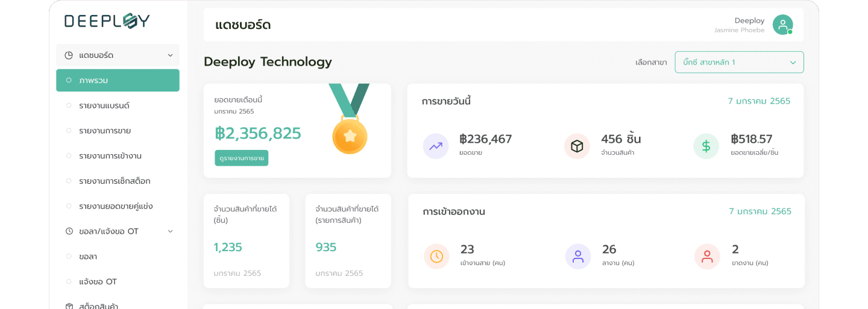Image resolution: width=868 pixels, height=309 pixels.
Task: Click the gold medal badge
Action: (350, 135)
